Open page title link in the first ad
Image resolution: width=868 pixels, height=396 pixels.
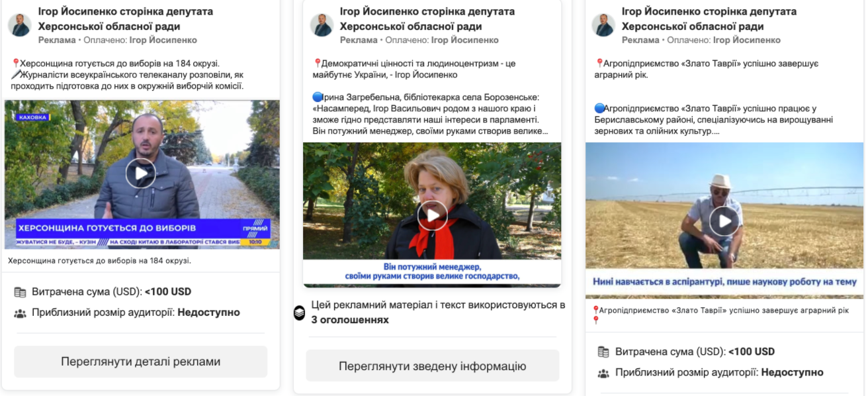(x=126, y=19)
